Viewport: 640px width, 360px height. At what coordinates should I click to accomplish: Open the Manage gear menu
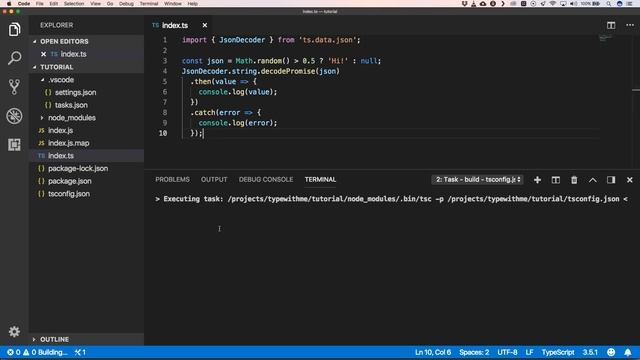(14, 331)
